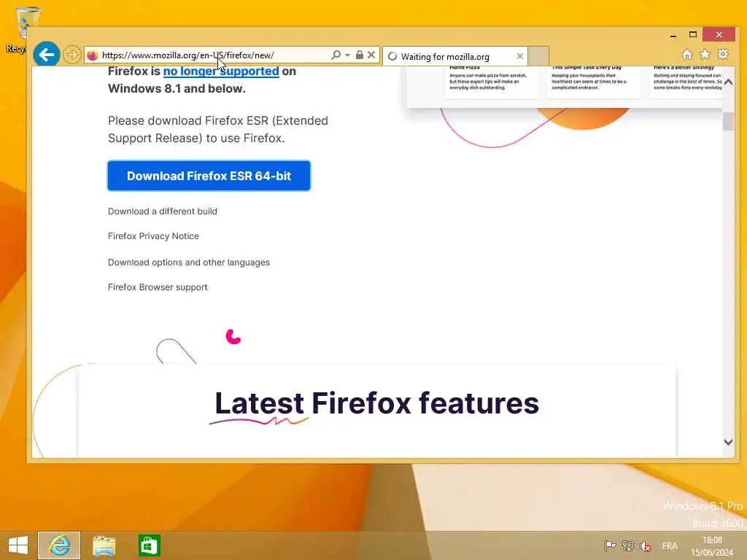Open Favorites with the star icon
Screen dimensions: 747x560
[x=705, y=54]
